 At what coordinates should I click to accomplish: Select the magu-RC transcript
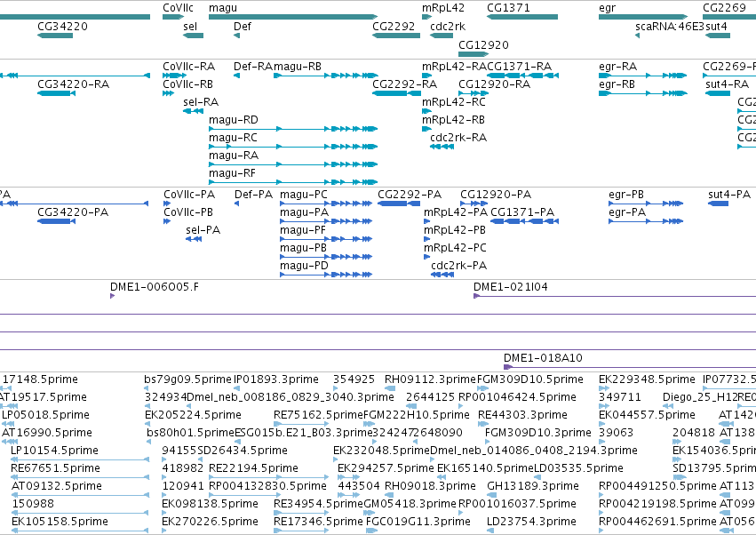click(x=293, y=147)
